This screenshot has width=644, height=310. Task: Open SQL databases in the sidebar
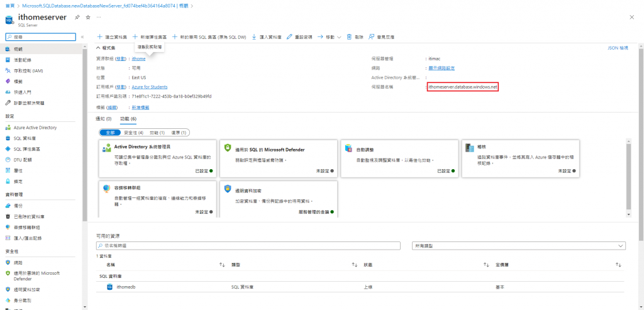coord(24,138)
